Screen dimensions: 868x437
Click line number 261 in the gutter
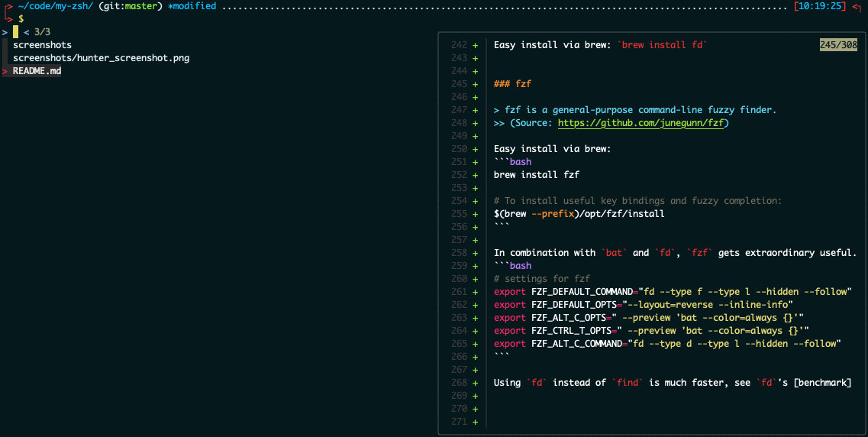459,291
